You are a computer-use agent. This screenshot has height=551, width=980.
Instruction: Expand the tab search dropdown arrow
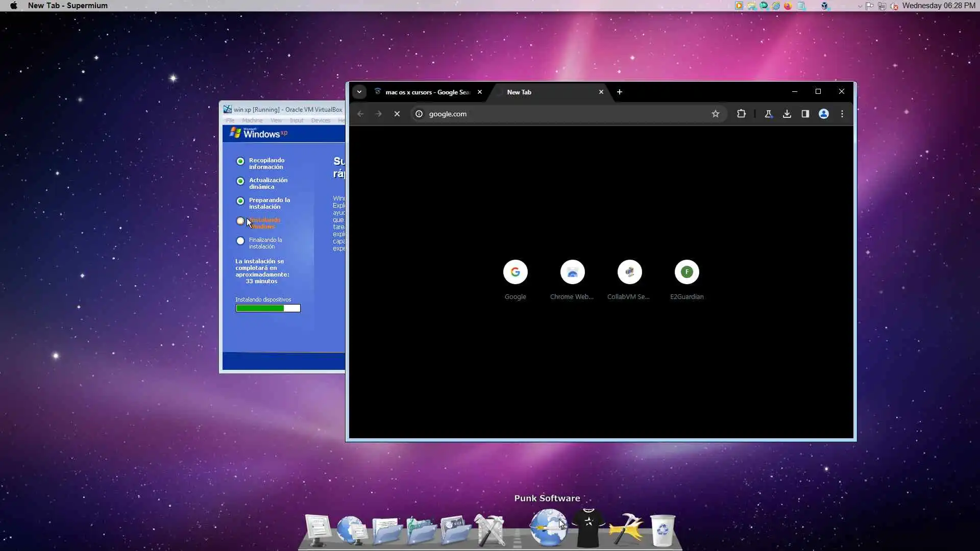tap(359, 92)
